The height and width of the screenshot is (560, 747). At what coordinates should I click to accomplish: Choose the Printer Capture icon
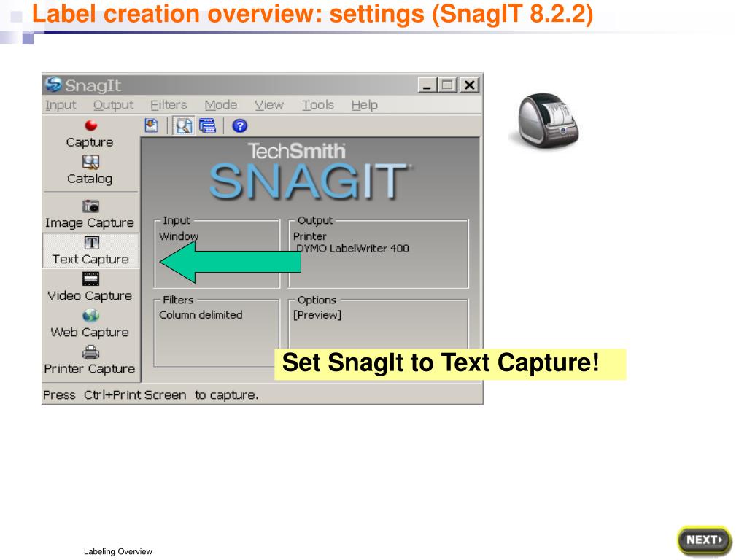coord(90,352)
